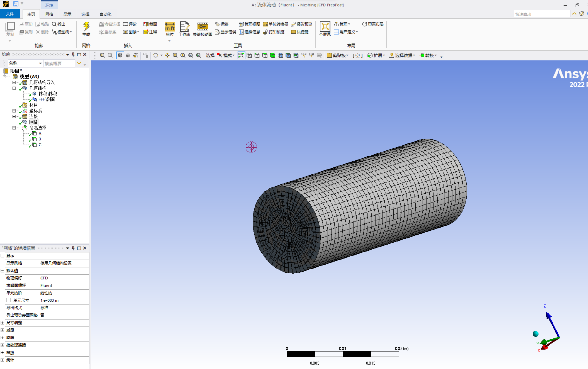Switch to the 选择 ribbon tab
588x369 pixels.
tap(85, 14)
